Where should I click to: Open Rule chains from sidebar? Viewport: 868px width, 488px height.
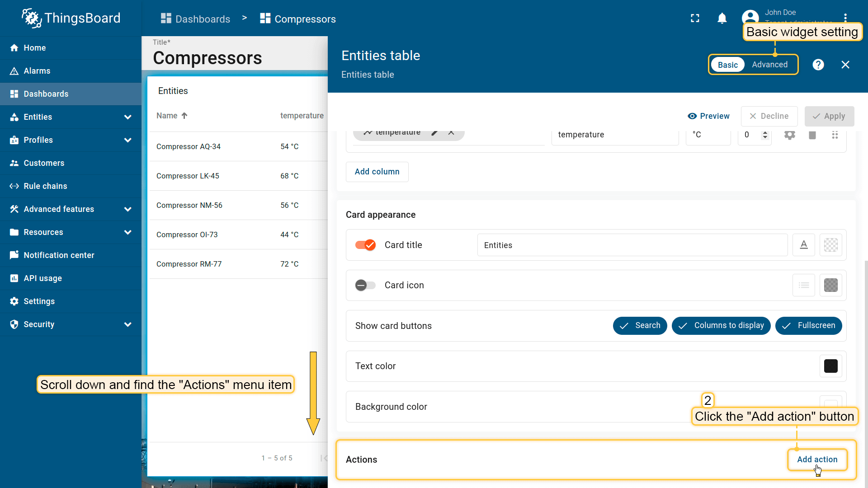pos(45,186)
